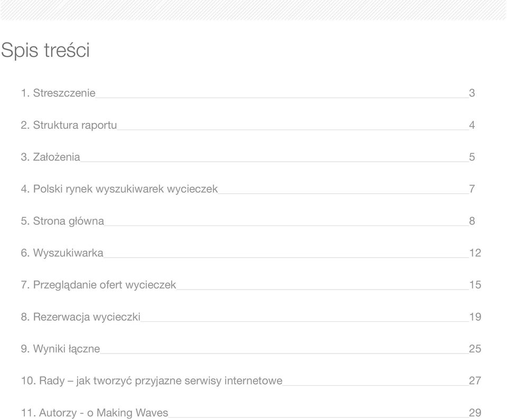Go to the Założenia chapter
Screen dimensions: 507x420
[51, 157]
